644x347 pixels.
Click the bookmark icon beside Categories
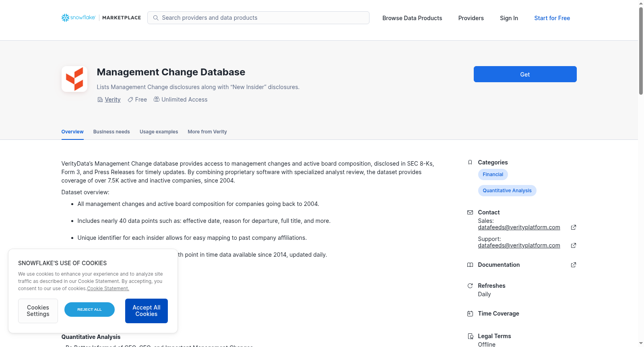point(470,162)
